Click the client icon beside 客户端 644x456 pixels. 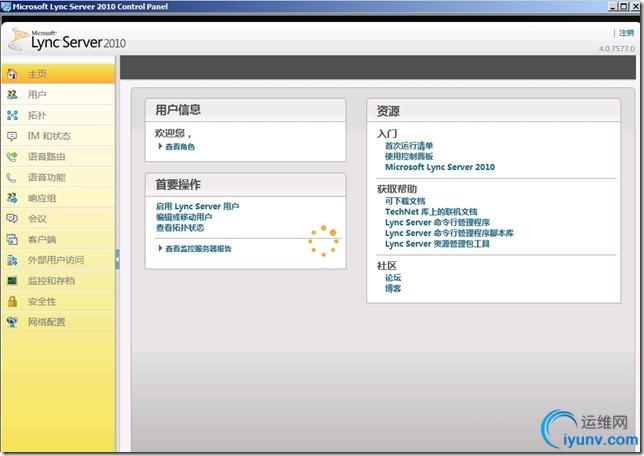[x=12, y=240]
